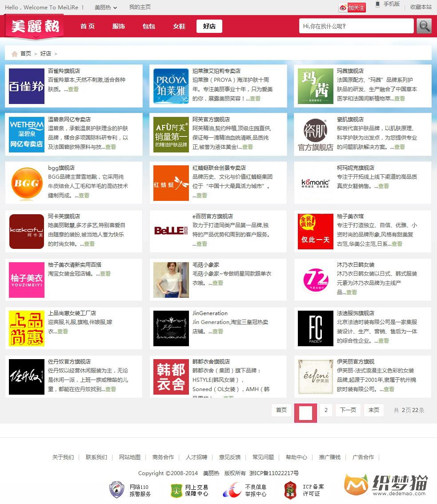
Task: Open the PROYA 珀莱雅 store logo
Action: point(171,86)
